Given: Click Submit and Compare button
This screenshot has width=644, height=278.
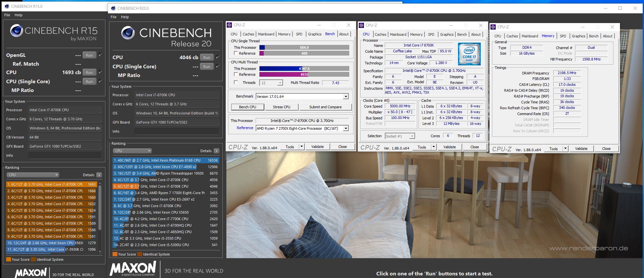Looking at the screenshot, I should 325,107.
